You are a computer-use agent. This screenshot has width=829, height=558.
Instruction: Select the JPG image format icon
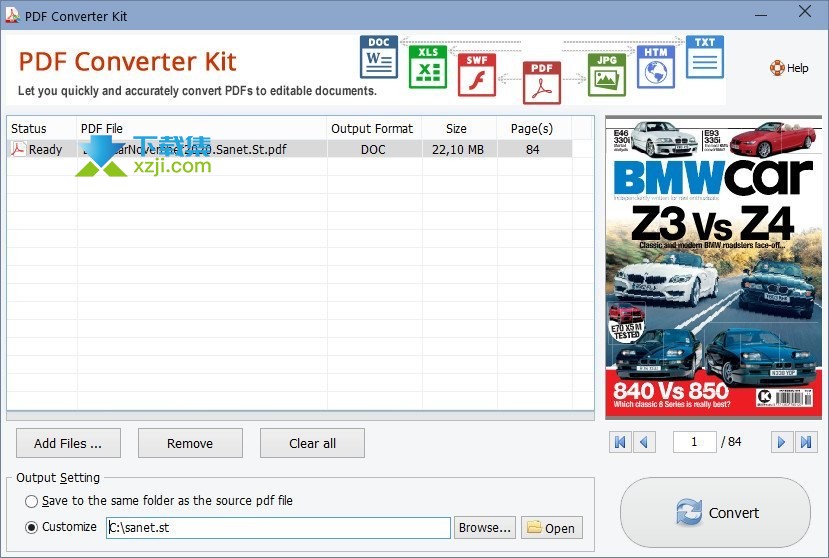607,75
